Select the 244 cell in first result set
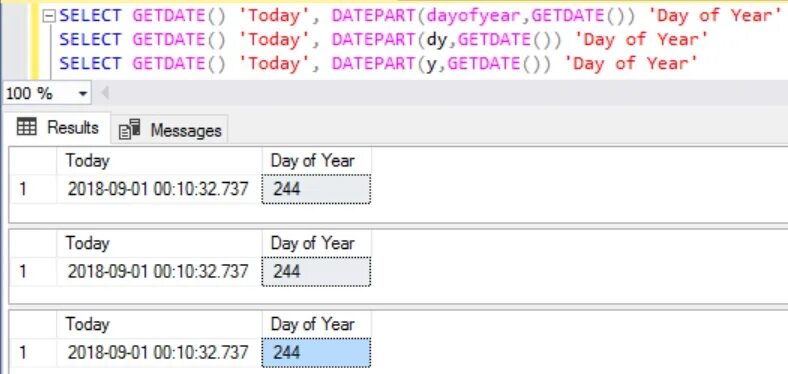 point(316,189)
